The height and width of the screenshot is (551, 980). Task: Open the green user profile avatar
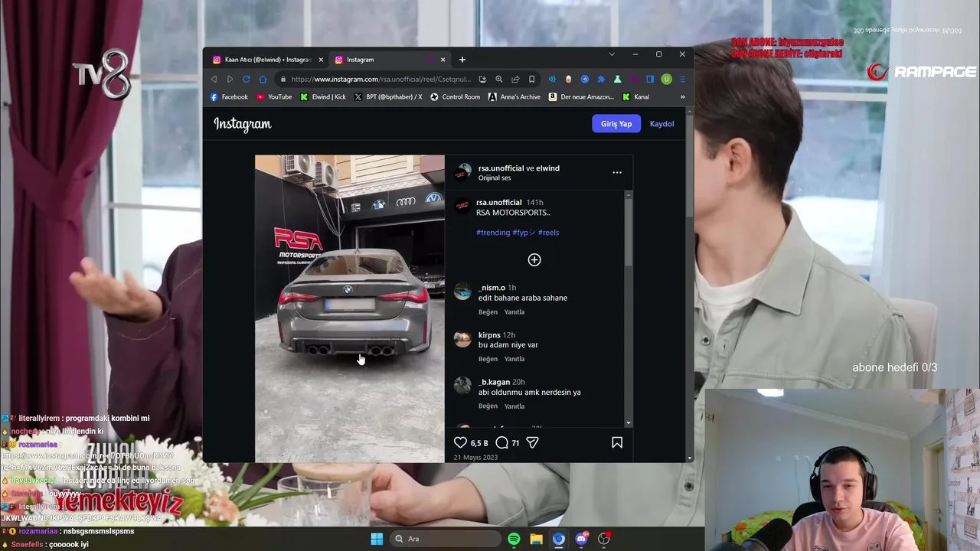point(666,79)
